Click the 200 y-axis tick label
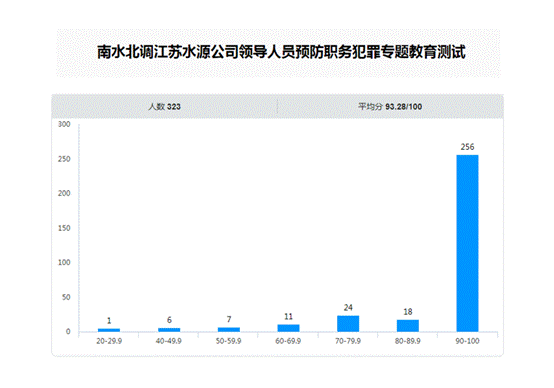This screenshot has width=554, height=388. 64,193
